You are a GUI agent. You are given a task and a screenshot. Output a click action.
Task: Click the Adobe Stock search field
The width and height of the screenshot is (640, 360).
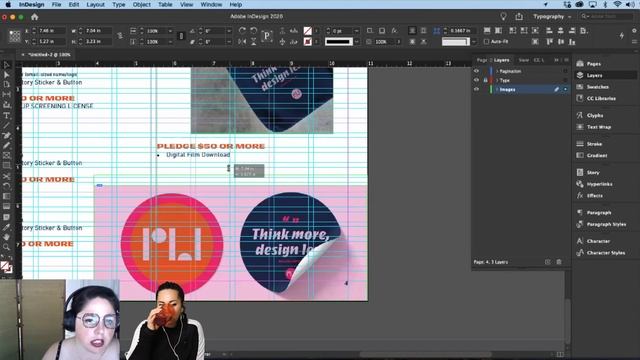pyautogui.click(x=607, y=16)
